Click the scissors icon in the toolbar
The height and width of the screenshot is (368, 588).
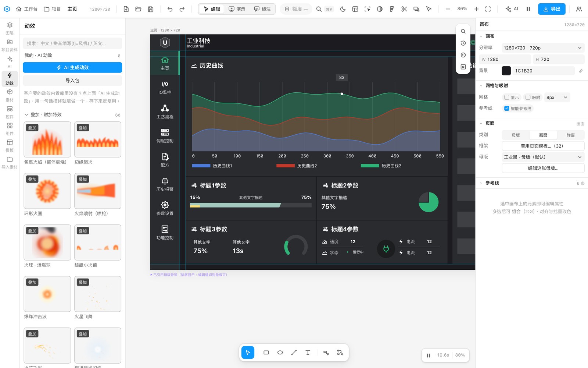404,9
